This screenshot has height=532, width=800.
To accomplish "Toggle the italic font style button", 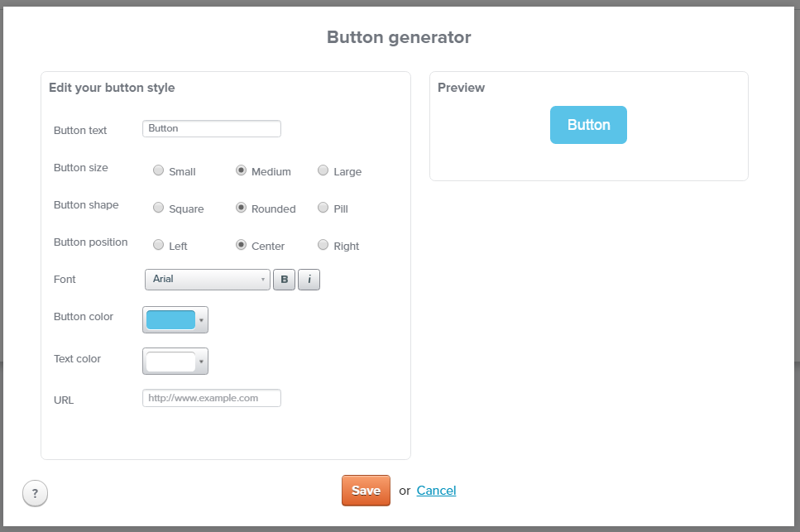I will (x=309, y=280).
